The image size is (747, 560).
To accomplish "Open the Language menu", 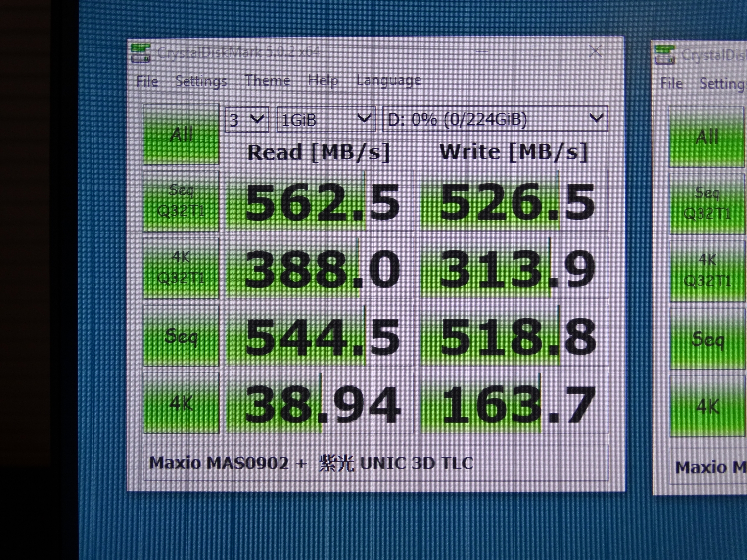I will (x=389, y=80).
